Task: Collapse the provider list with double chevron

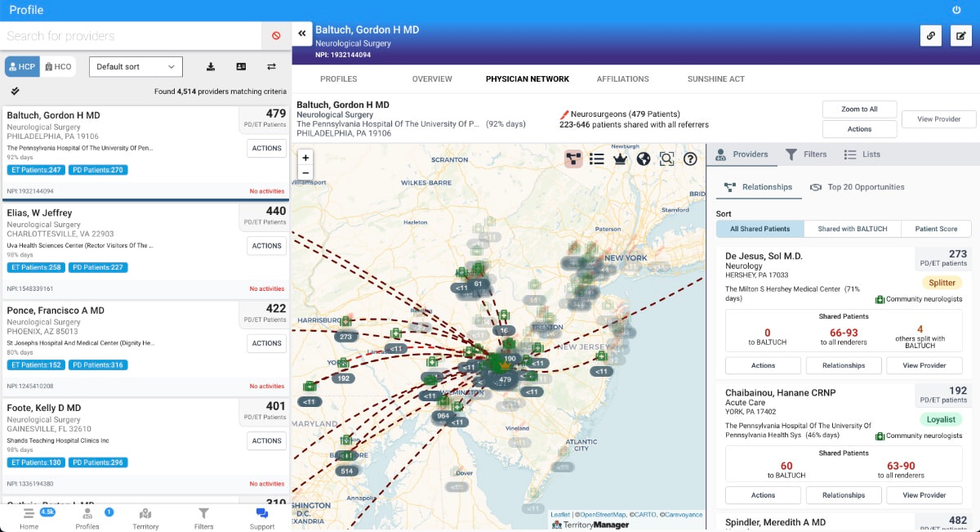Action: (301, 34)
